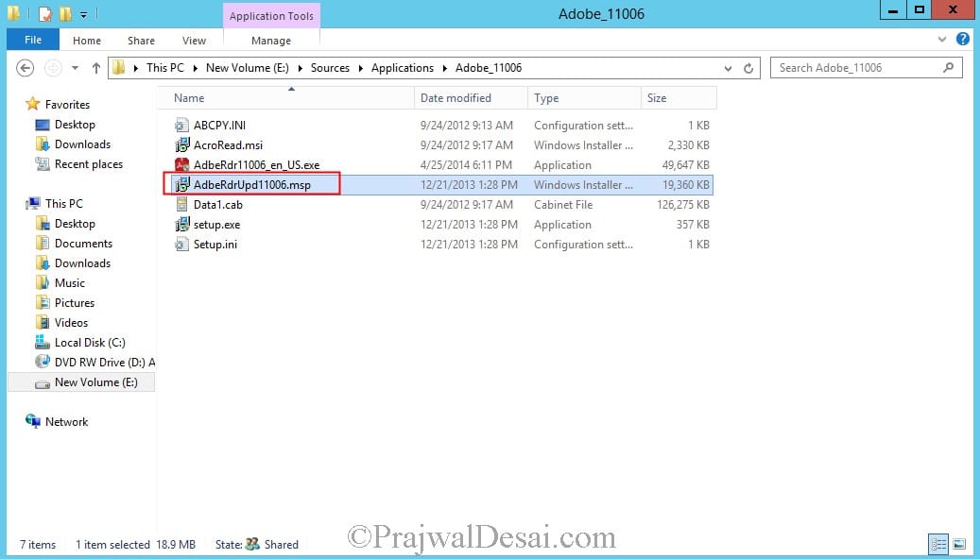Screen dimensions: 980x559
Task: Select This PC in navigation pane
Action: click(x=63, y=204)
